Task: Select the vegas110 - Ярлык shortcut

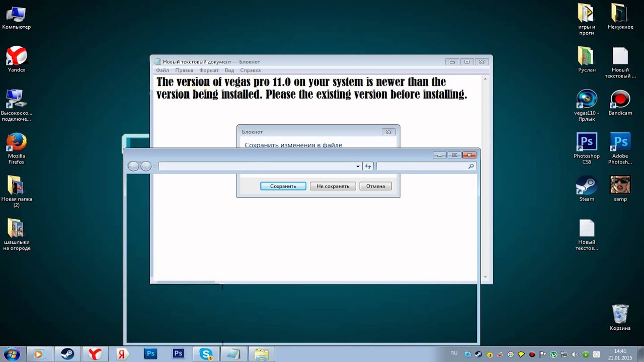Action: click(587, 105)
